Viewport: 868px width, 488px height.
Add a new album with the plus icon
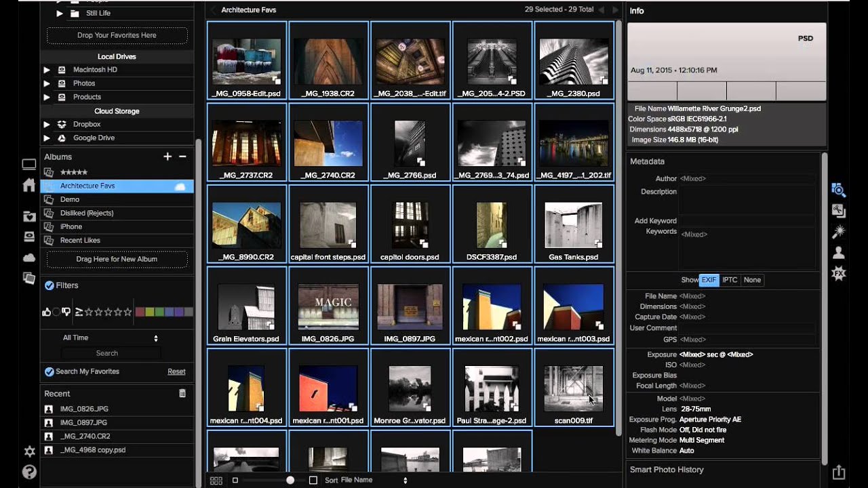pyautogui.click(x=167, y=157)
